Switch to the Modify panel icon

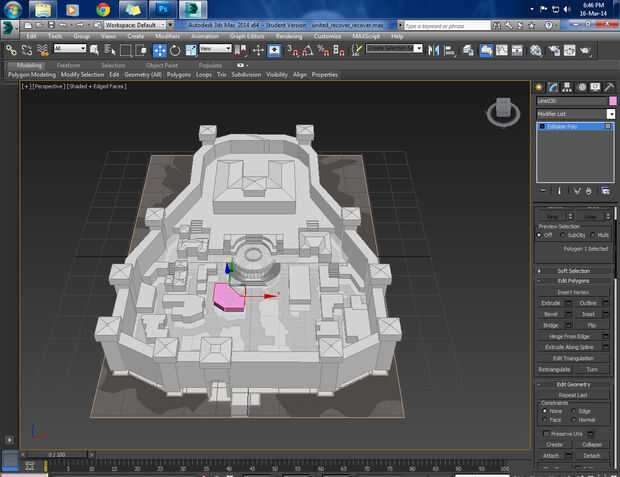coord(553,88)
